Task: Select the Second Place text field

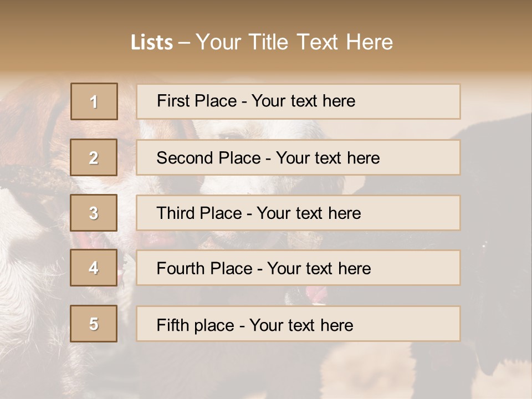Action: 298,157
